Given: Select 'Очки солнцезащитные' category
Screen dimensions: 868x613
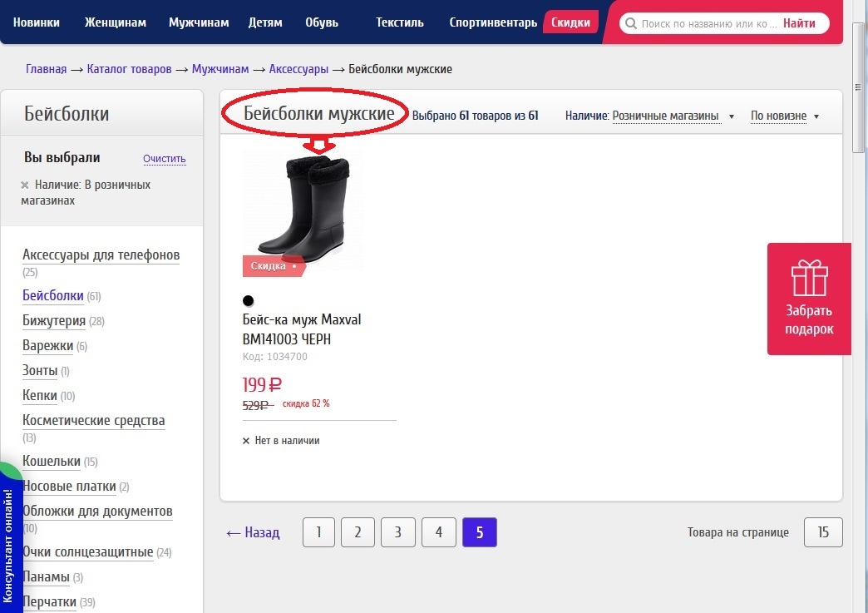Looking at the screenshot, I should pyautogui.click(x=87, y=552).
